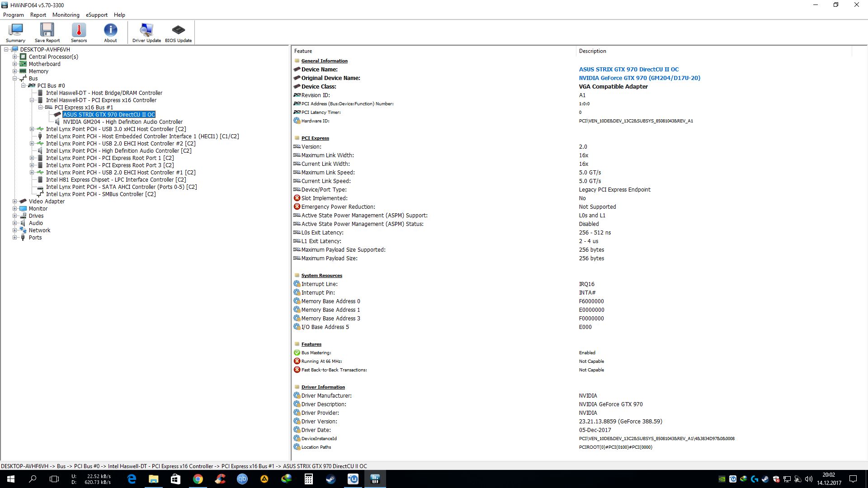Collapse the DESKTOP-AVHF6VH root node
The image size is (868, 488).
pos(6,50)
